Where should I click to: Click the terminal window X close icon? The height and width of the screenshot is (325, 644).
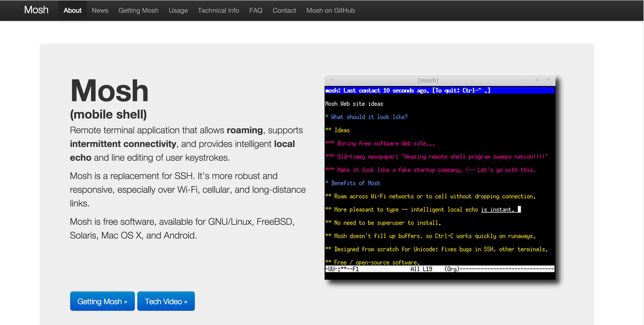548,81
